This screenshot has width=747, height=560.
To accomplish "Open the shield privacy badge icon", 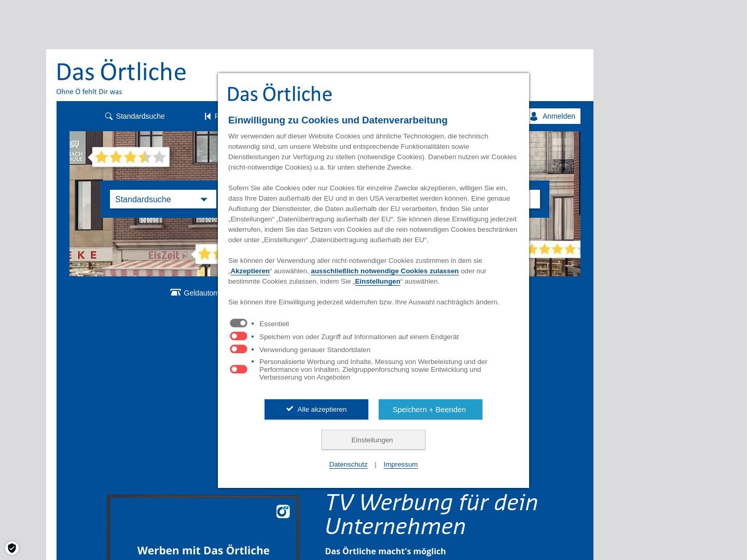I will tap(11, 548).
